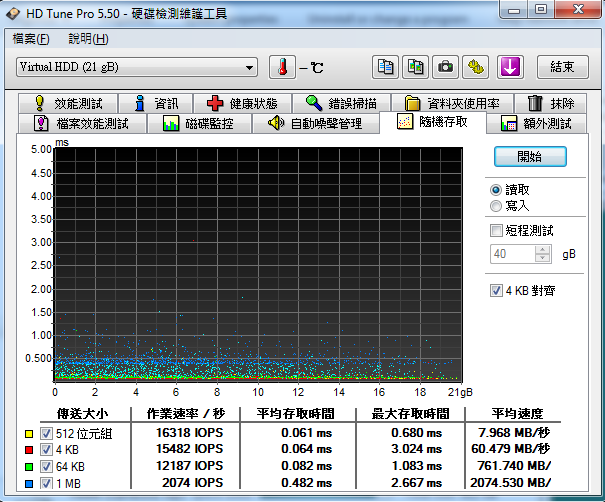Copy info to clipboard icon
The width and height of the screenshot is (605, 502).
pyautogui.click(x=385, y=67)
